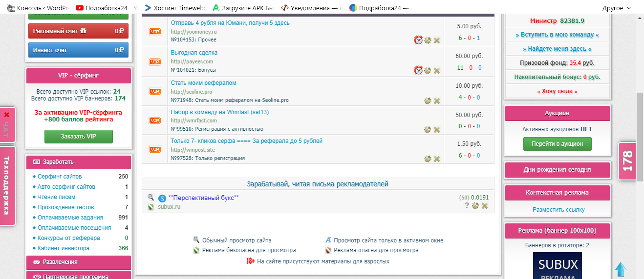Image resolution: width=644 pixels, height=279 pixels.
Task: Click alarm clock icon in task №104021 row
Action: coord(418,70)
